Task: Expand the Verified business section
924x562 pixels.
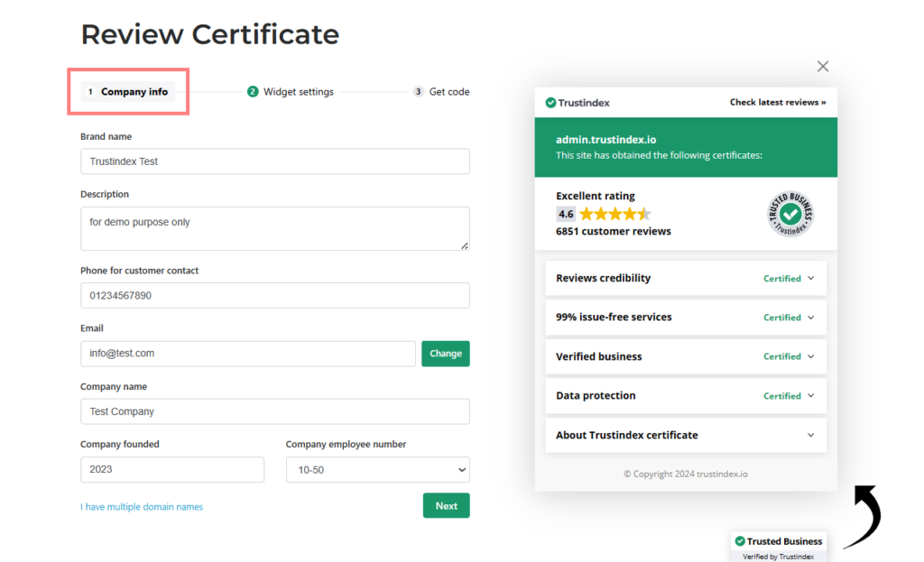Action: pos(685,356)
